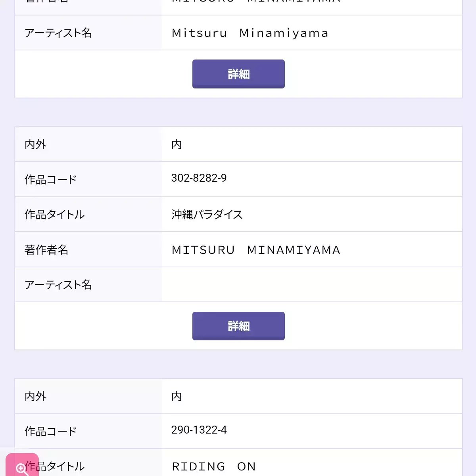This screenshot has height=476, width=476.
Task: Click the 詳細 button in the top card
Action: pyautogui.click(x=238, y=74)
